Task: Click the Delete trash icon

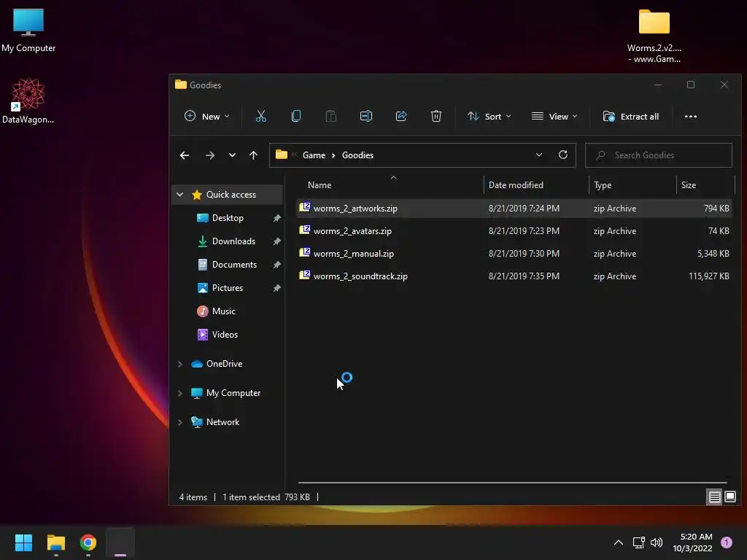Action: pyautogui.click(x=436, y=116)
